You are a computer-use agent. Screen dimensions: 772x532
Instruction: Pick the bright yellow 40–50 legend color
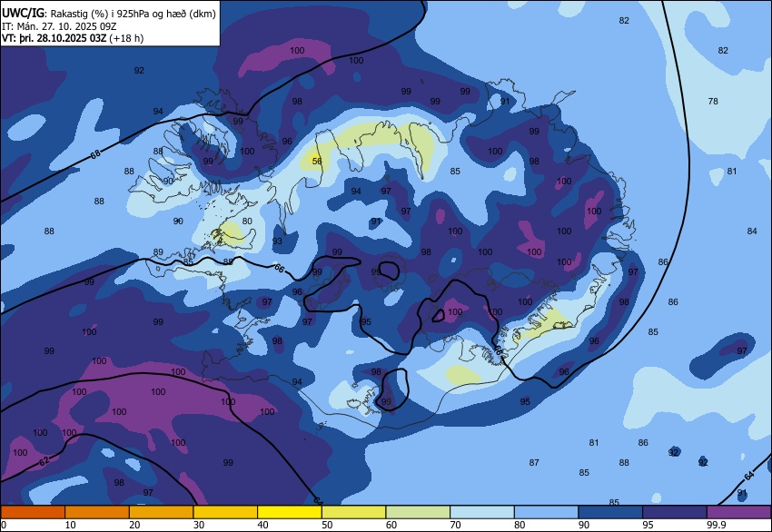tap(290, 512)
